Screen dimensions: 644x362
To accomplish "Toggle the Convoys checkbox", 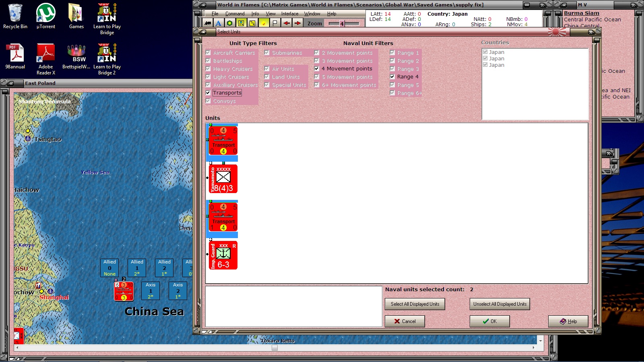I will point(208,101).
